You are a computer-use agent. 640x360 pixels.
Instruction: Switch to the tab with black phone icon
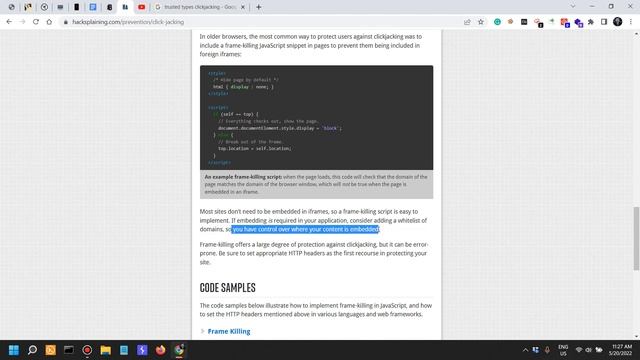tap(76, 7)
